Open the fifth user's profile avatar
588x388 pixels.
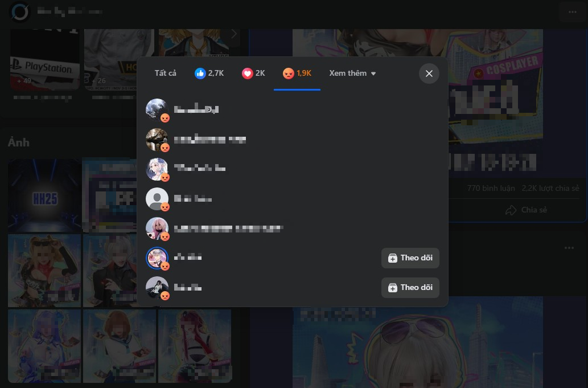(157, 228)
